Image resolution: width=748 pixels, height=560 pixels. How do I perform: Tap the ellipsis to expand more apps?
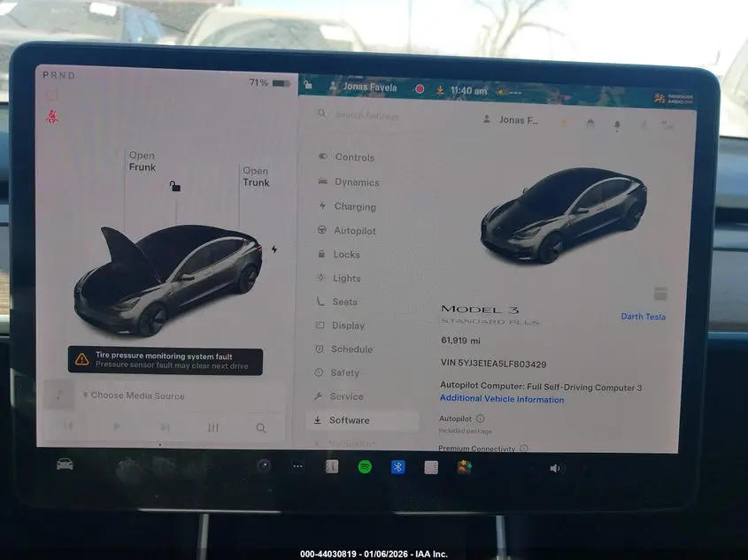[297, 465]
